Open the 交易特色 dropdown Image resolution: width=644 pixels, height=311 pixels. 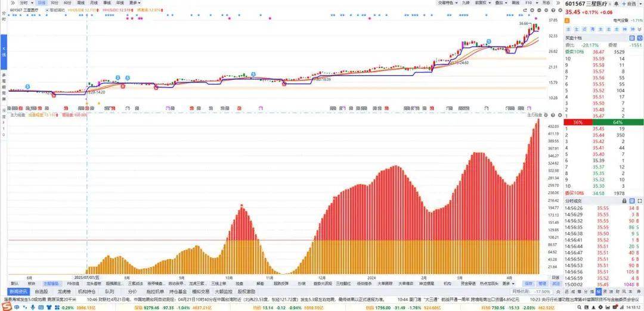click(x=447, y=3)
